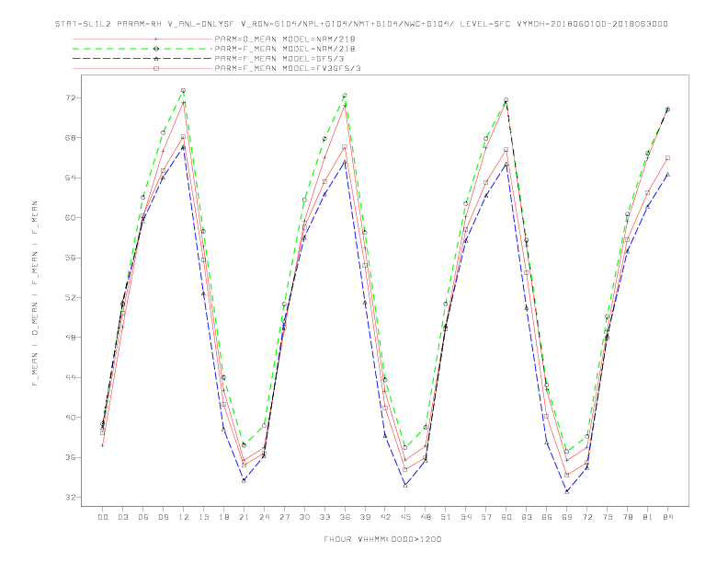Click forecast hour 57 on the x-axis

486,517
